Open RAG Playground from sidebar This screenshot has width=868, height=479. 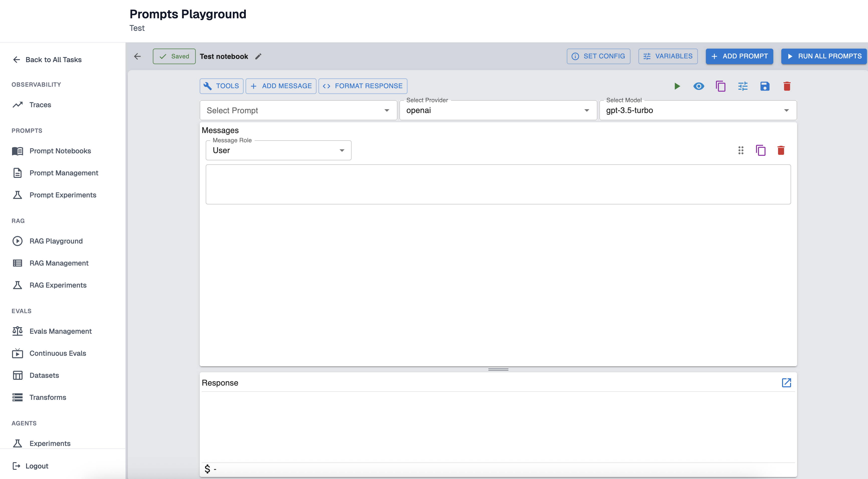click(56, 241)
